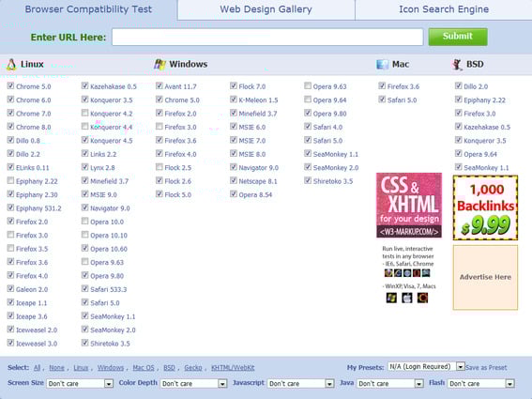532x399 pixels.
Task: Click the Windows flag icon
Action: [160, 64]
